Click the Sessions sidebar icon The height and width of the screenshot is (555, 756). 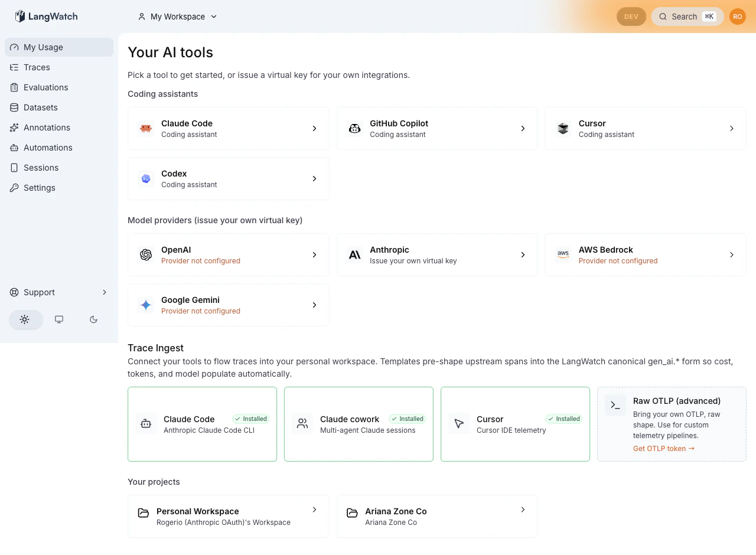click(14, 168)
